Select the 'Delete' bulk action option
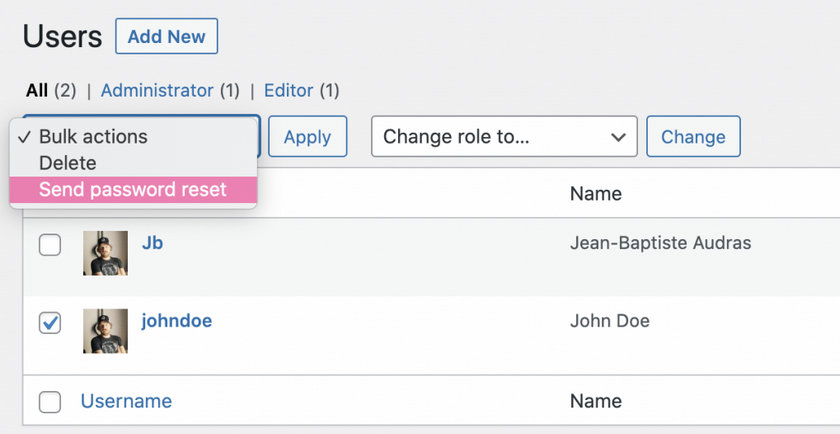840x434 pixels. pyautogui.click(x=68, y=163)
